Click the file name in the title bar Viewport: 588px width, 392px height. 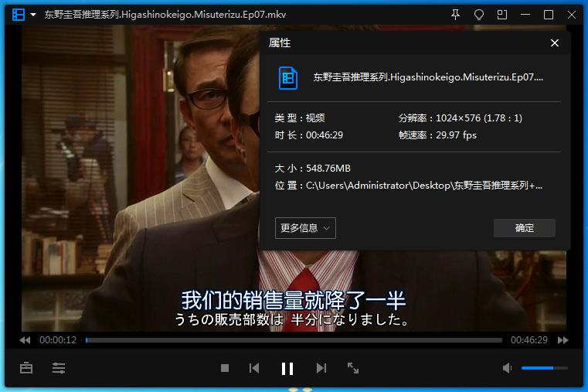(x=165, y=15)
